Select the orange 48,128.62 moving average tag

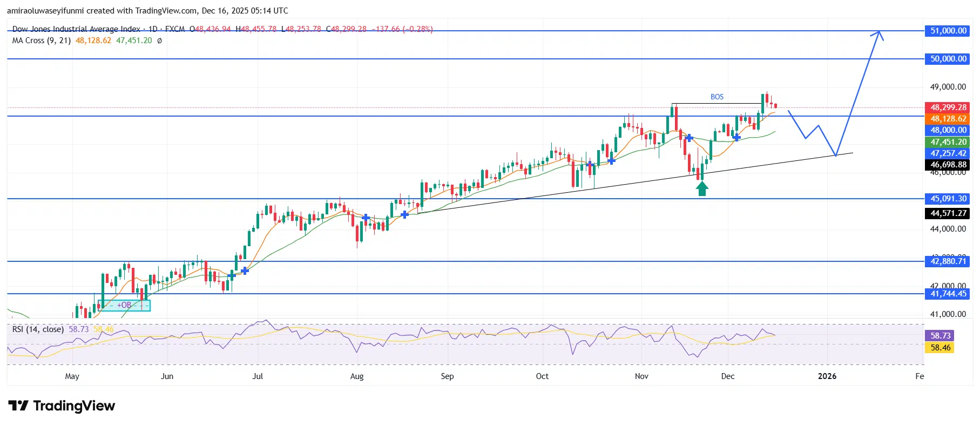tap(948, 119)
